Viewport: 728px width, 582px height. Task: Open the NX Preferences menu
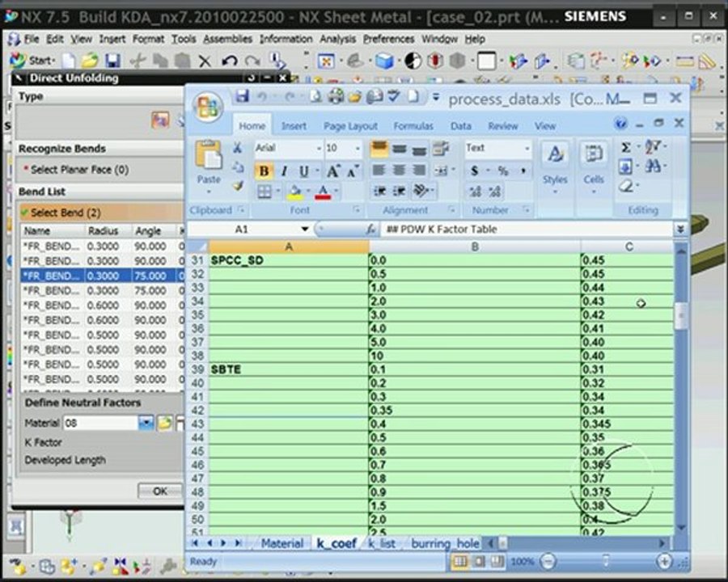pyautogui.click(x=388, y=39)
